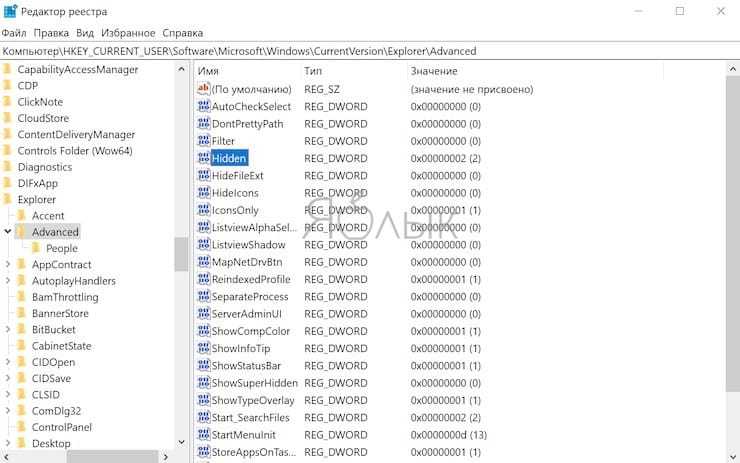The width and height of the screenshot is (740, 463).
Task: Open the Справка menu
Action: [x=183, y=33]
